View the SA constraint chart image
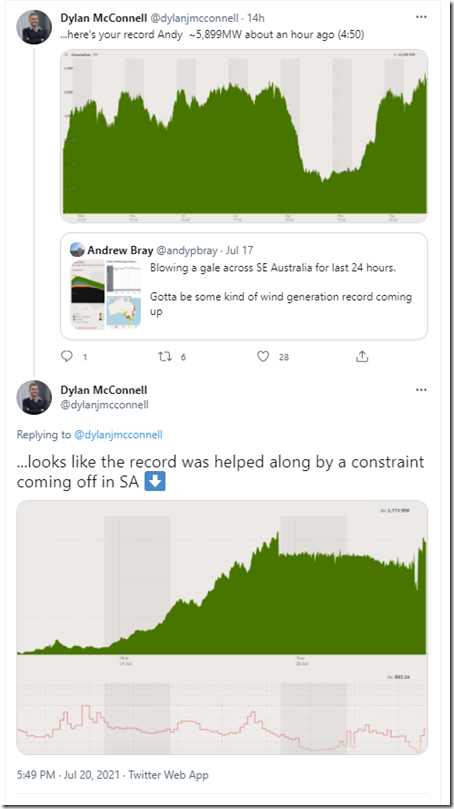This screenshot has width=454, height=809. 222,627
